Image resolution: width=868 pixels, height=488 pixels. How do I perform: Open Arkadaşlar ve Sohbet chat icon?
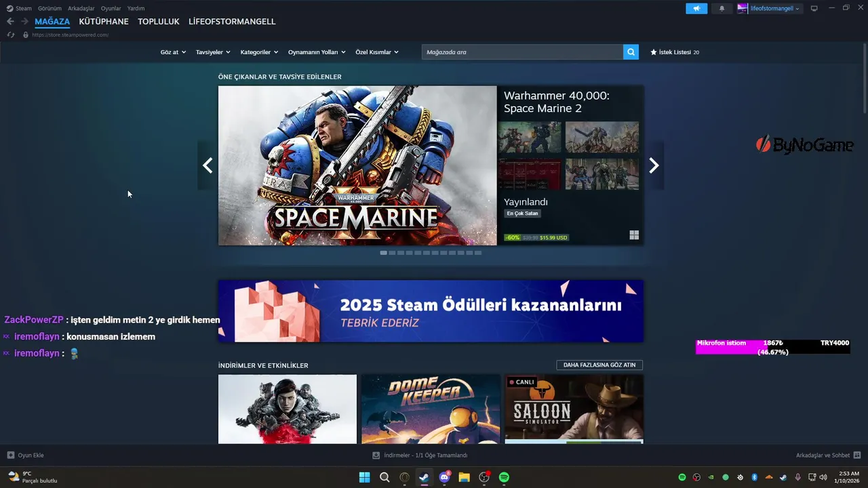coord(857,455)
